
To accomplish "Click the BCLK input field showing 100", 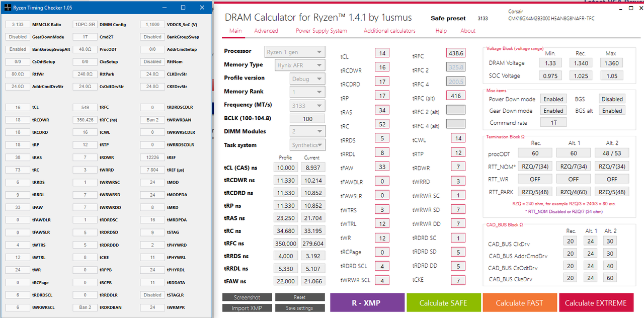I will [x=308, y=119].
